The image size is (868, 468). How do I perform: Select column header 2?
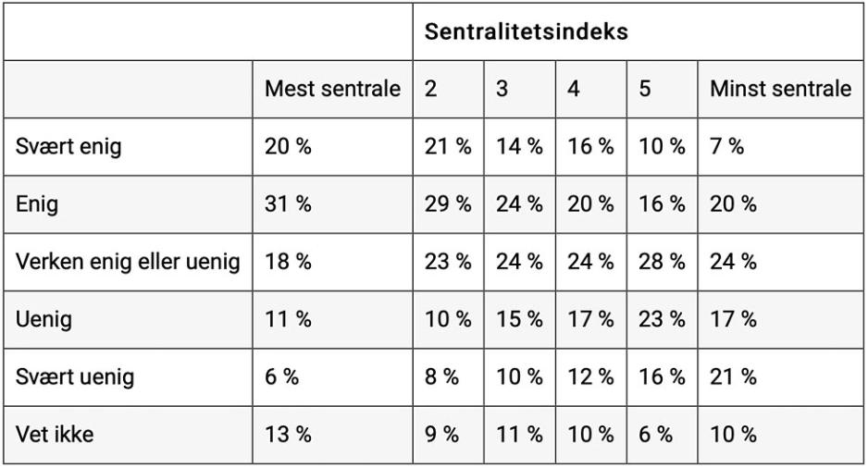tap(431, 90)
